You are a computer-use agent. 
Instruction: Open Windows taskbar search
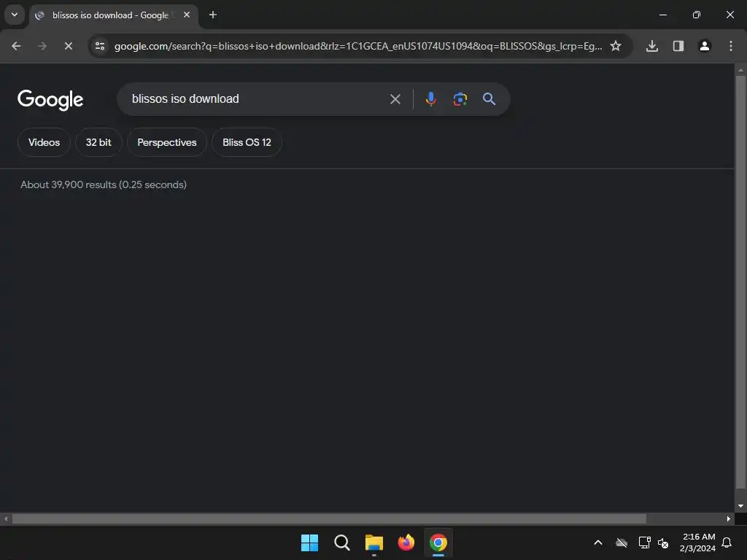[341, 542]
